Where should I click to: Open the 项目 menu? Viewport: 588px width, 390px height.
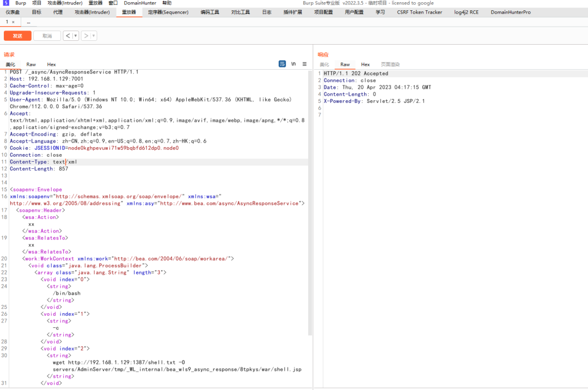[37, 3]
